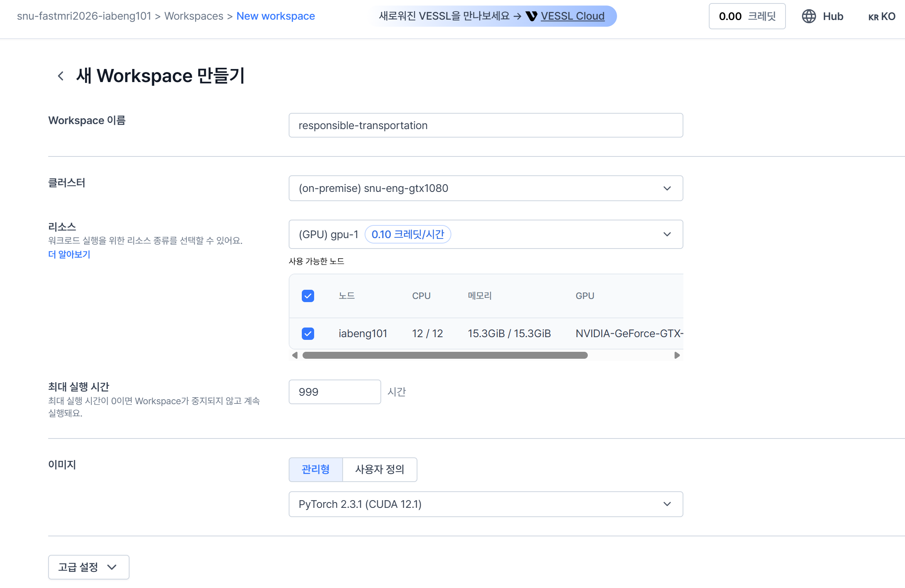Image resolution: width=905 pixels, height=588 pixels.
Task: Open Workspaces breadcrumb link
Action: 194,16
